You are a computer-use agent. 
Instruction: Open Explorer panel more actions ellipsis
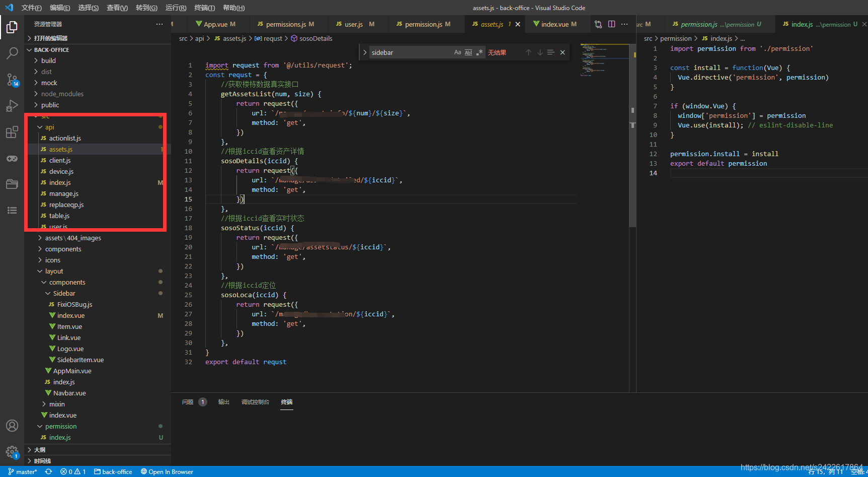pos(160,24)
